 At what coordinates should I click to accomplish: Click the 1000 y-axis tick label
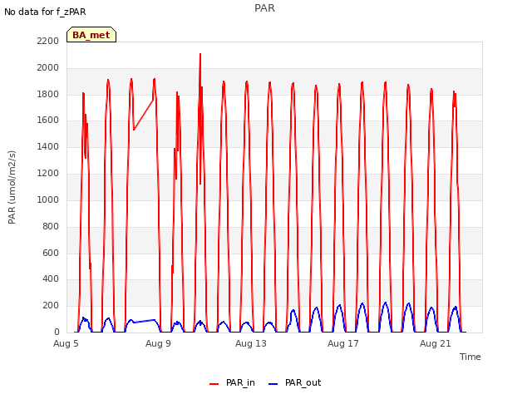pos(48,199)
